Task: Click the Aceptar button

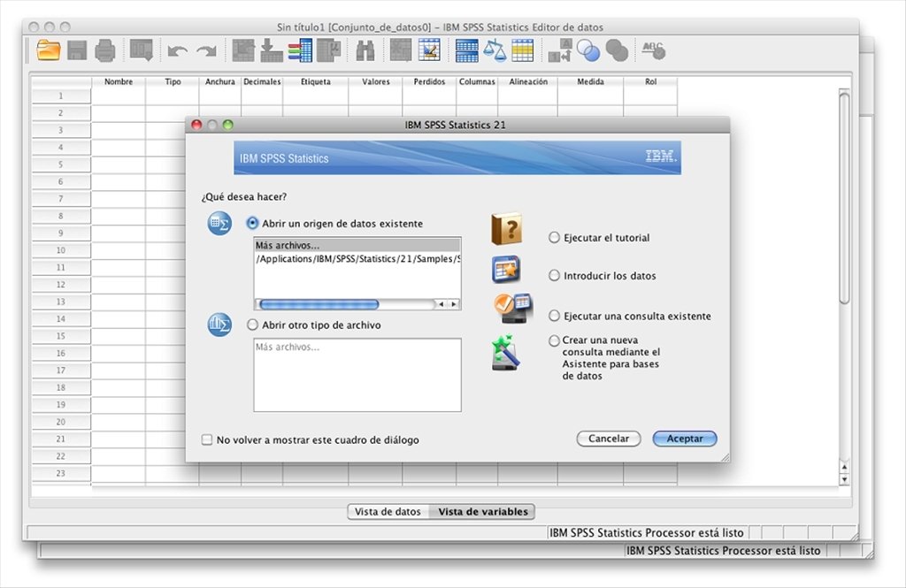Action: coord(685,439)
